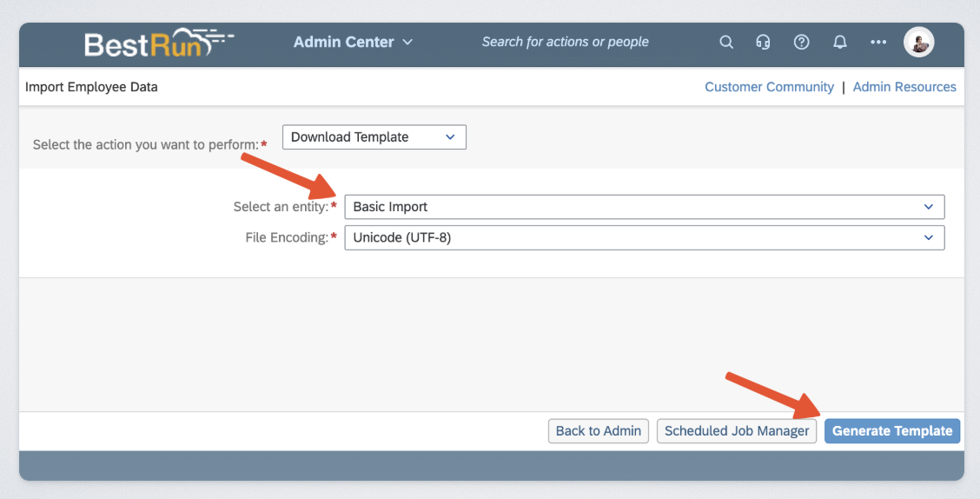Click the Import Employee Data page title
Screen dimensions: 980x499
91,87
